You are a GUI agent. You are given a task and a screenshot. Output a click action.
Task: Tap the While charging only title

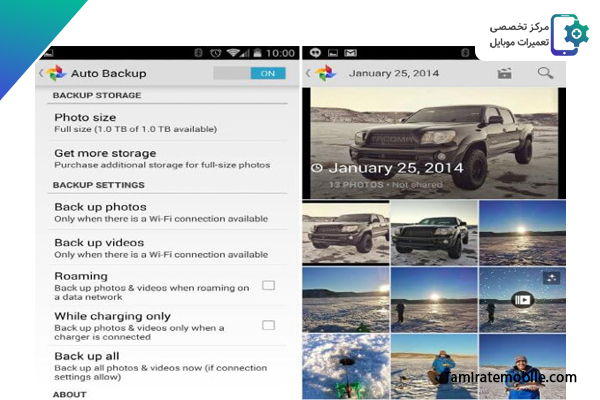[x=112, y=316]
